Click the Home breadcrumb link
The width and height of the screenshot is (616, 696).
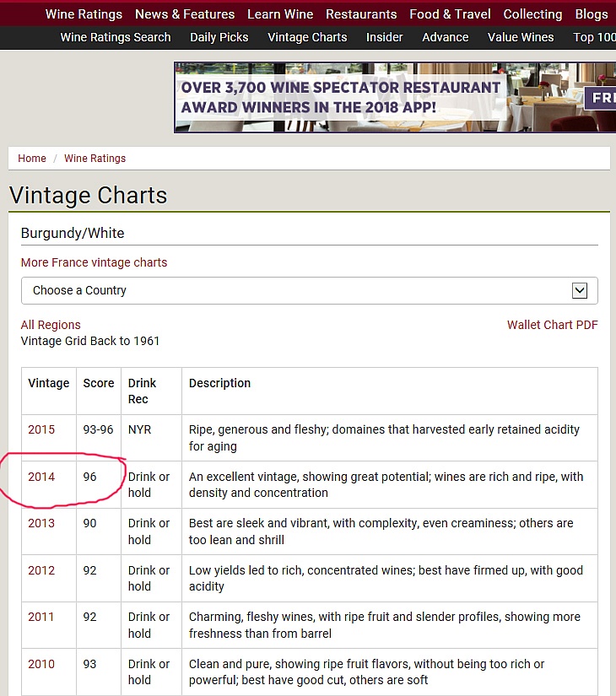[x=32, y=159]
